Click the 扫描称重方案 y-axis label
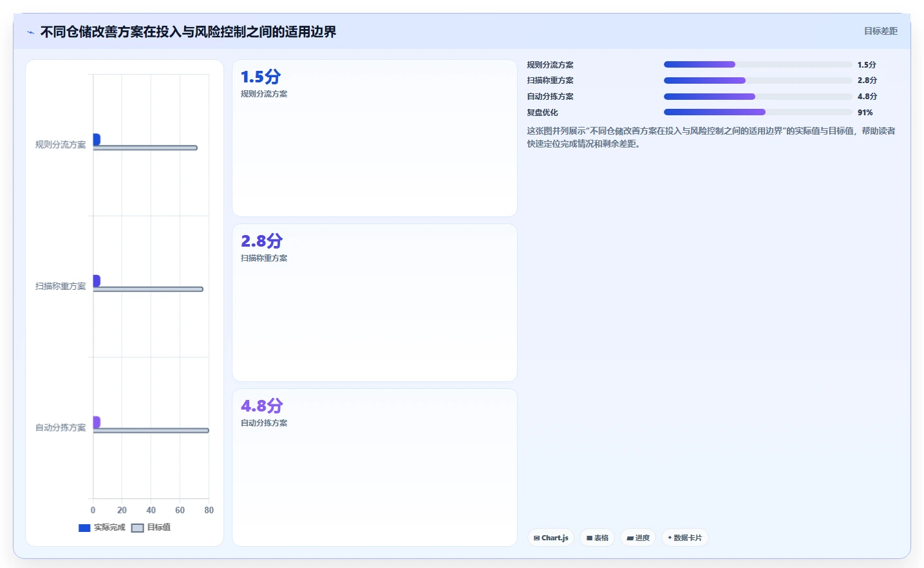 point(61,286)
